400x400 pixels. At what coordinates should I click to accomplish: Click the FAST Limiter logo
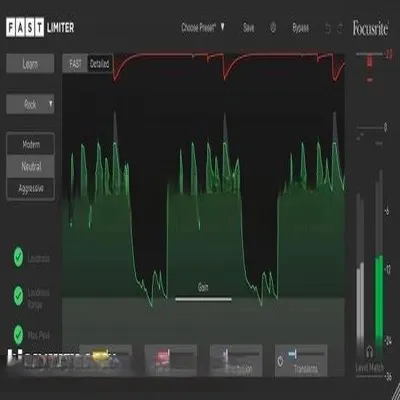pyautogui.click(x=40, y=28)
